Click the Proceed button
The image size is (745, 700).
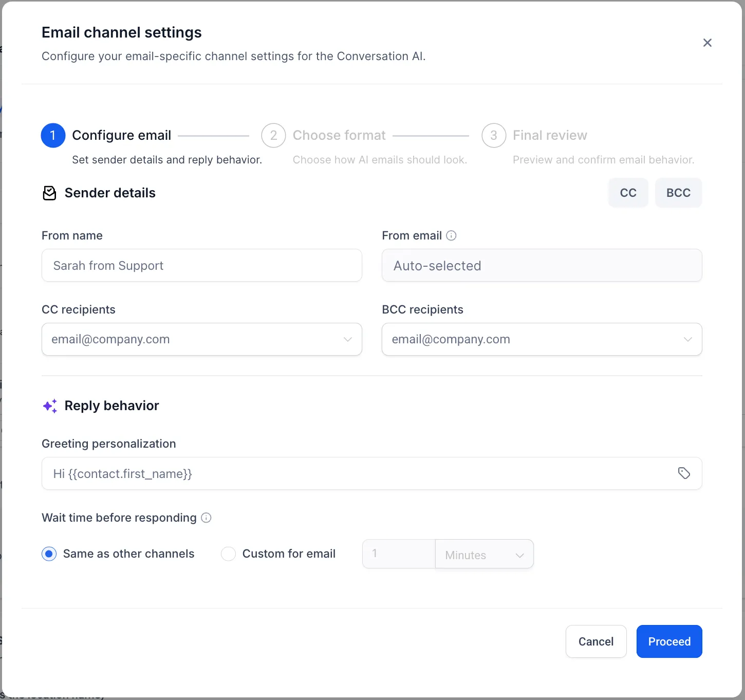tap(669, 641)
